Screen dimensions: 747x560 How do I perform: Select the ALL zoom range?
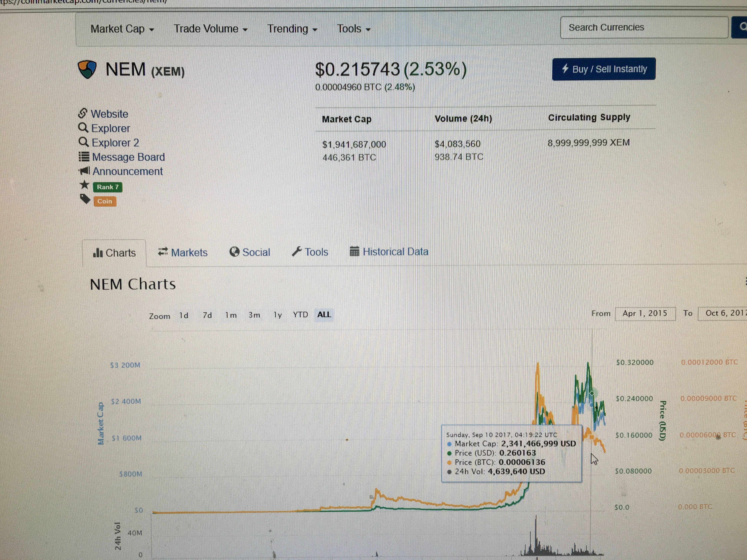[x=324, y=315]
